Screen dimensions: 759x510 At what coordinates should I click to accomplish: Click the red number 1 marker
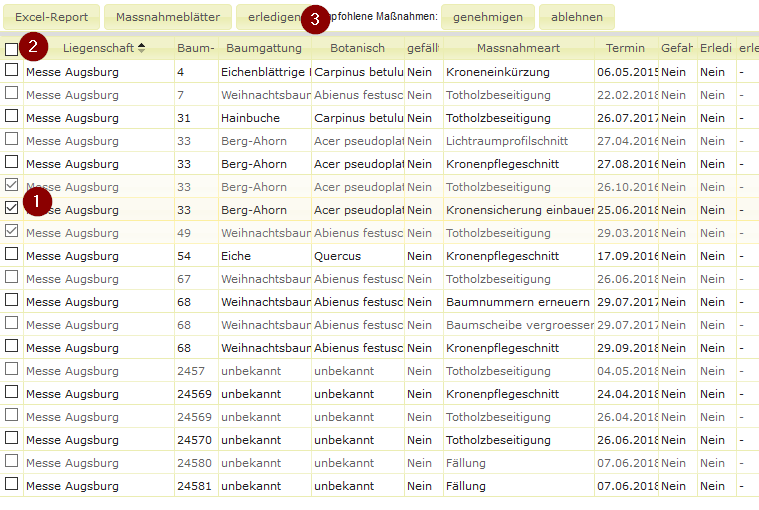tap(35, 201)
